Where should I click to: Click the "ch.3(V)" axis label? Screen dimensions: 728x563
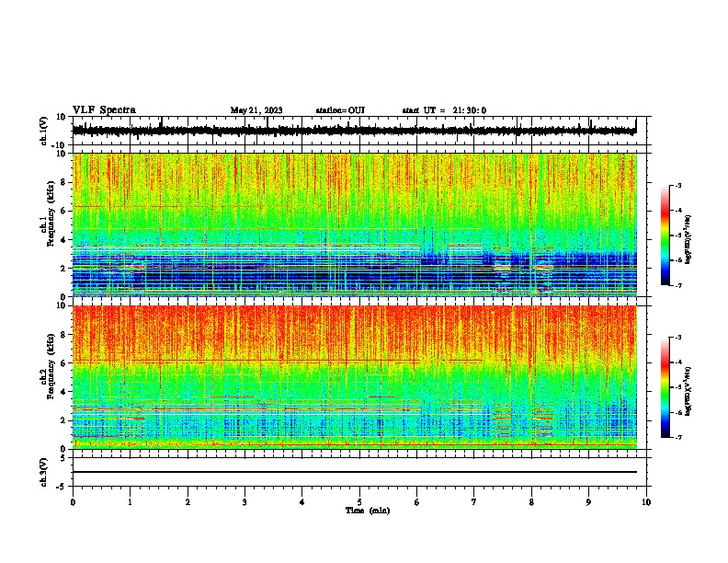(x=44, y=473)
